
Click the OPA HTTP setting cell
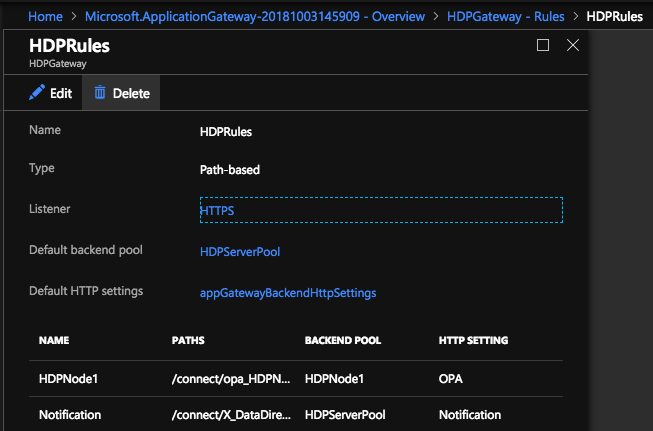pos(451,380)
